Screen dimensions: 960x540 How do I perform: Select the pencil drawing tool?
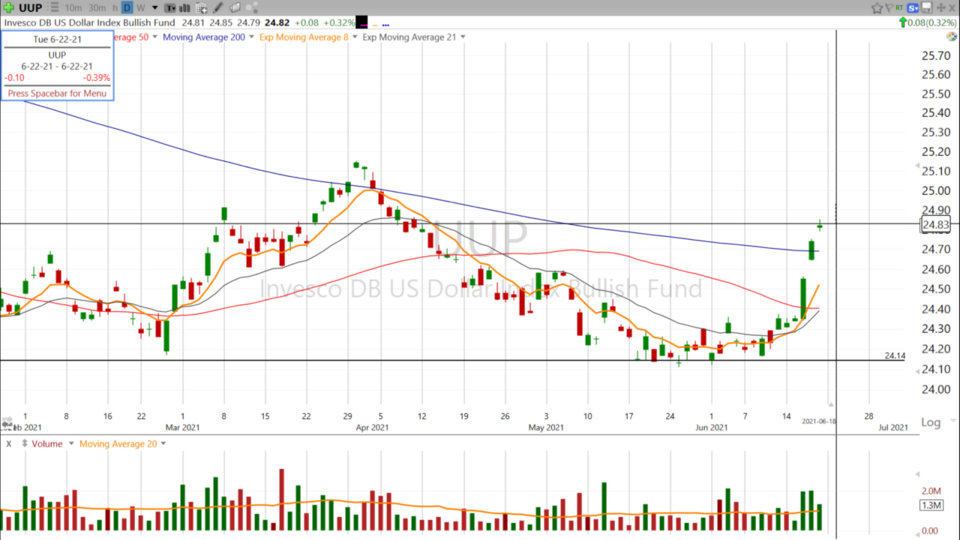tap(218, 8)
